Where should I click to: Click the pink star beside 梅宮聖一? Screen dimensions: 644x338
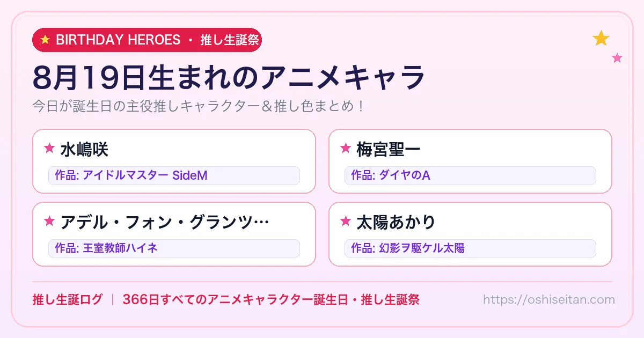tap(346, 148)
